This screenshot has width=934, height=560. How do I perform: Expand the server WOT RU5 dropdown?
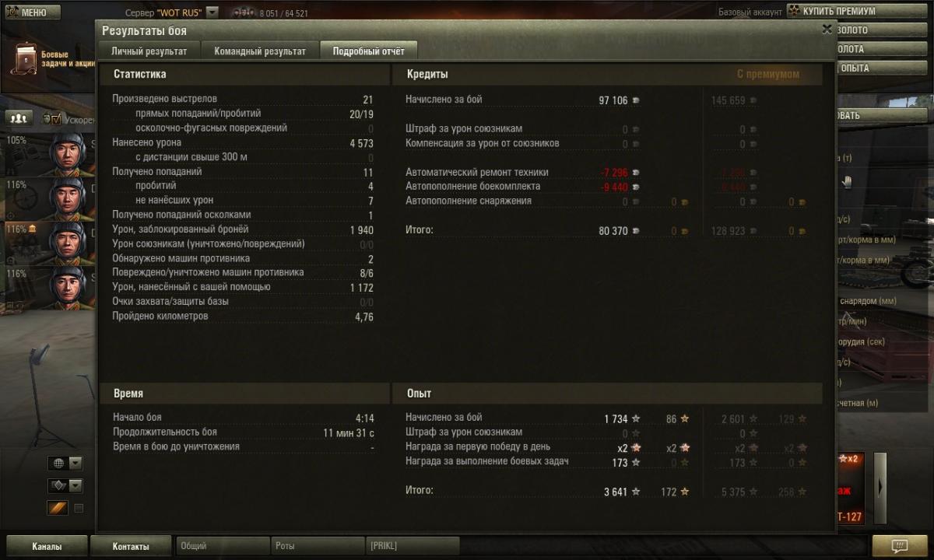point(212,12)
